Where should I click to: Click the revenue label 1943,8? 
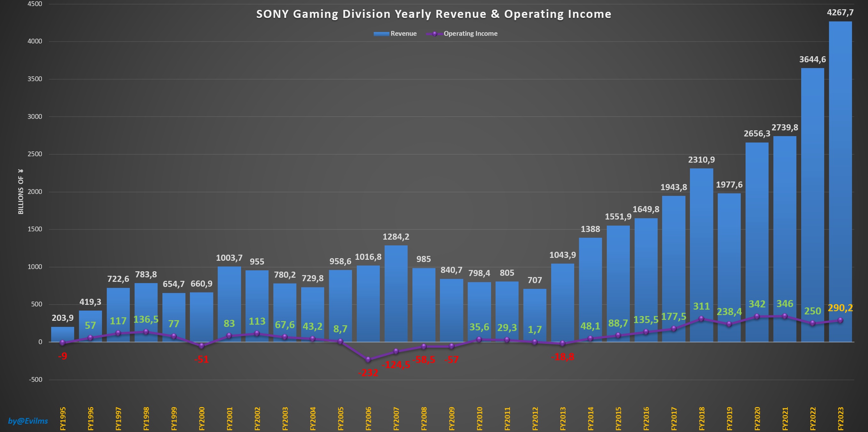pyautogui.click(x=674, y=187)
